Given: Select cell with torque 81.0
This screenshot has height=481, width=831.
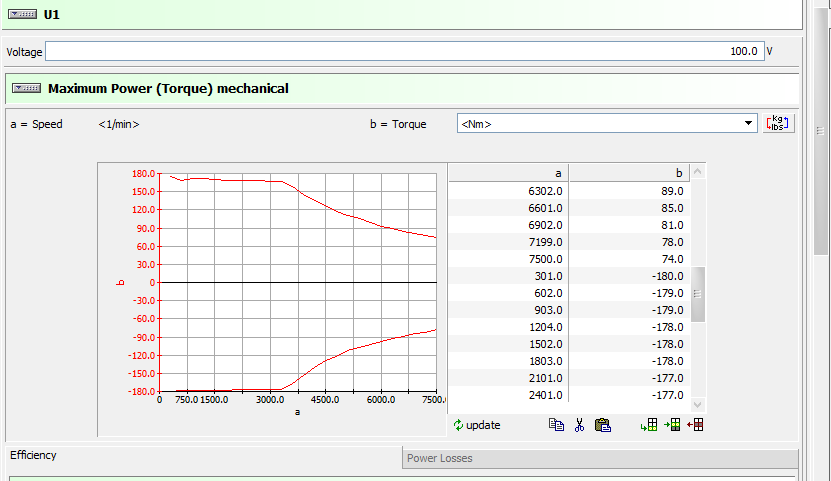Looking at the screenshot, I should tap(629, 225).
